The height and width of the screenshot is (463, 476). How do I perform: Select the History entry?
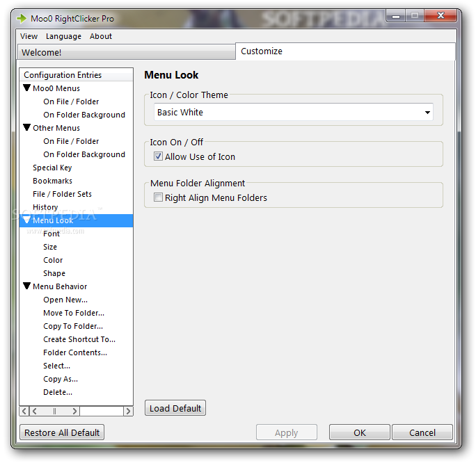pos(45,207)
